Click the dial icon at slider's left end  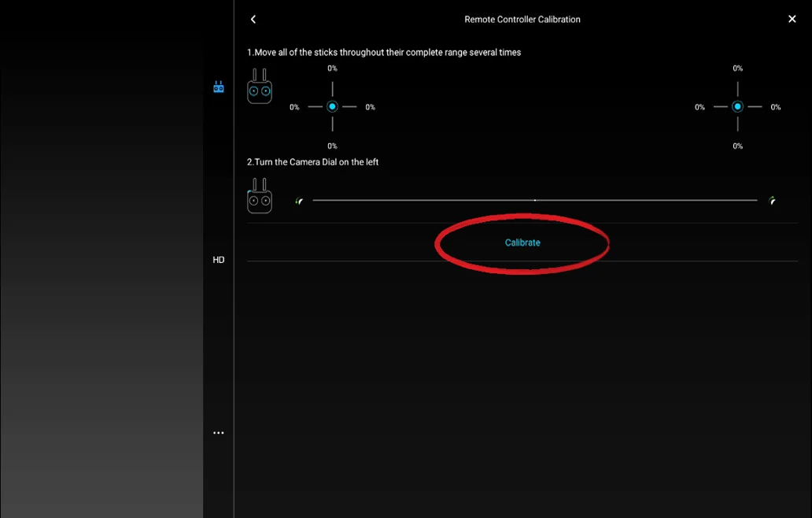pos(299,201)
